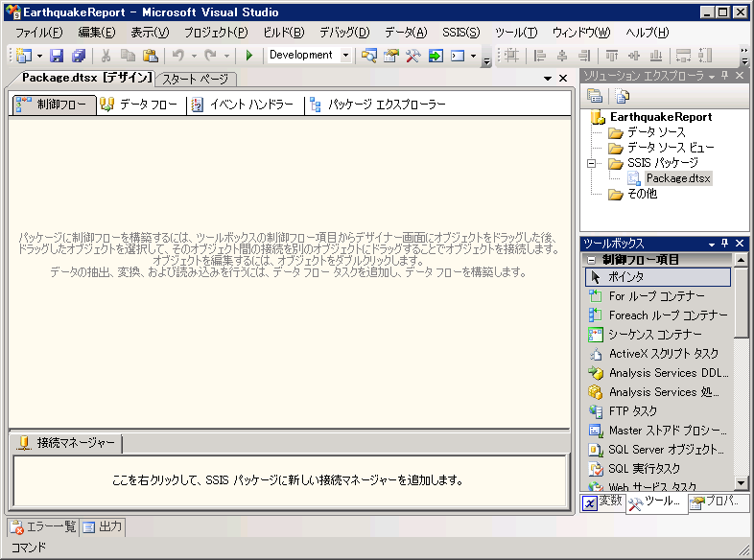Select the データ ソース ビュー folder

671,148
